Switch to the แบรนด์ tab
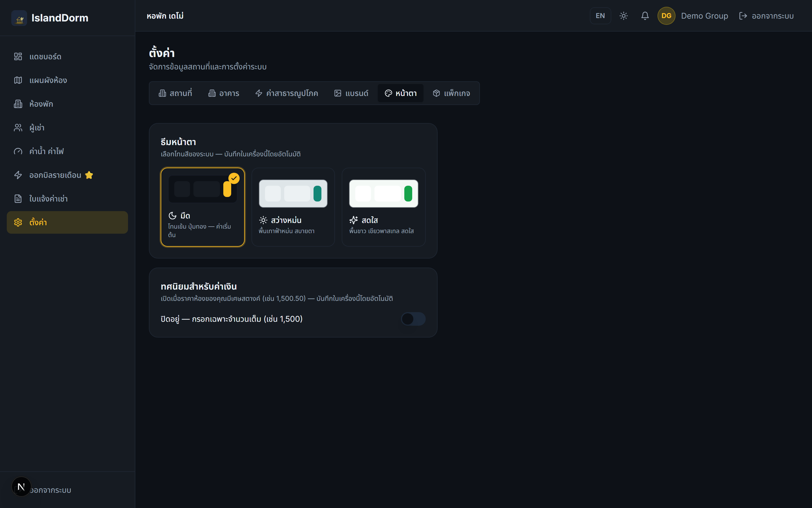The height and width of the screenshot is (508, 812). tap(351, 93)
